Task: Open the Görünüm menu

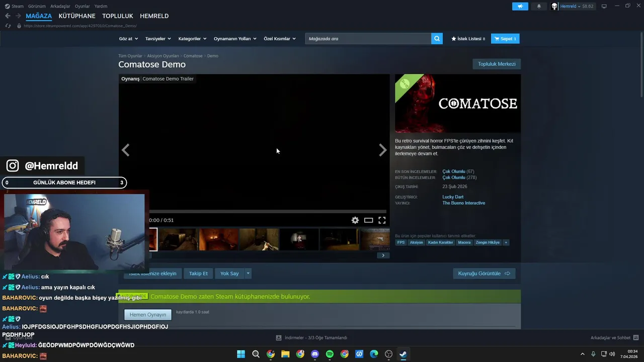Action: 37,6
